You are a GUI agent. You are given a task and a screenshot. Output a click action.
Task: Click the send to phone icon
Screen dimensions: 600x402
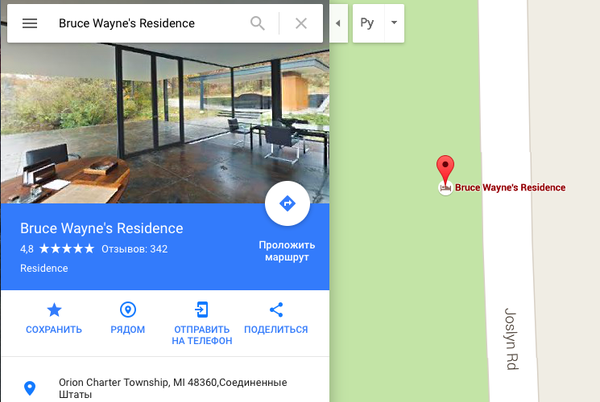202,310
